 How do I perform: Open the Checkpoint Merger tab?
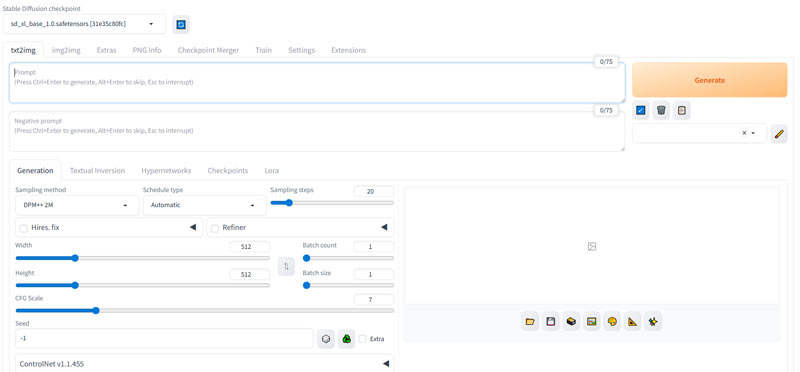click(x=208, y=50)
